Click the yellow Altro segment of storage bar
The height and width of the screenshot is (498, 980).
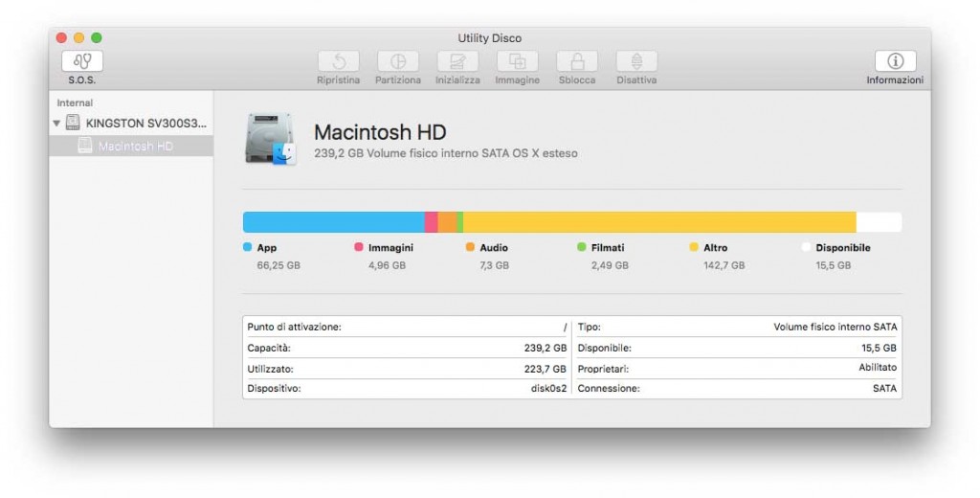click(x=659, y=222)
